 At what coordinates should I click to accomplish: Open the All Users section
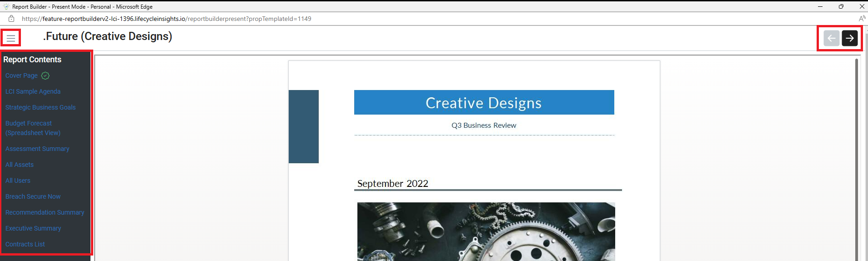click(18, 181)
